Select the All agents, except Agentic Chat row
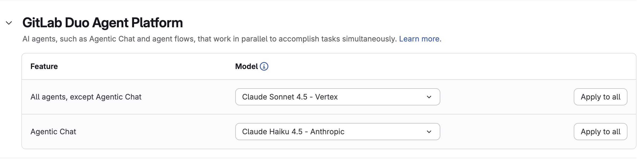Image resolution: width=644 pixels, height=161 pixels. [x=86, y=97]
